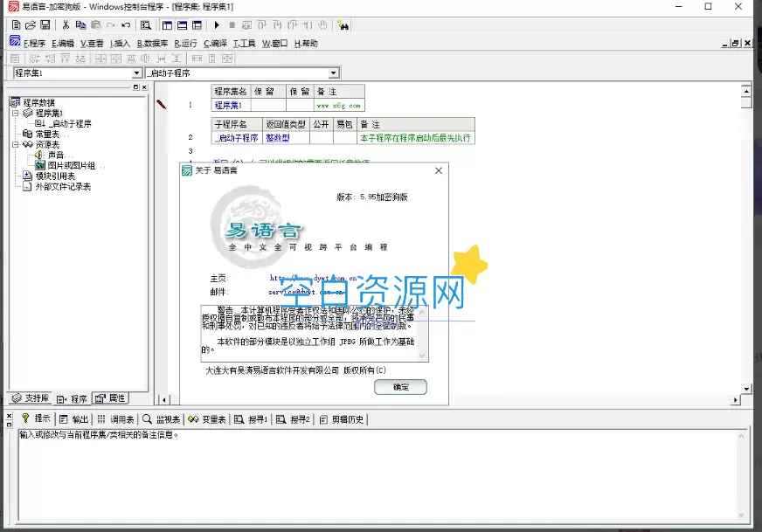Image resolution: width=762 pixels, height=532 pixels.
Task: Open find using the magnifier toolbar icon
Action: (144, 25)
